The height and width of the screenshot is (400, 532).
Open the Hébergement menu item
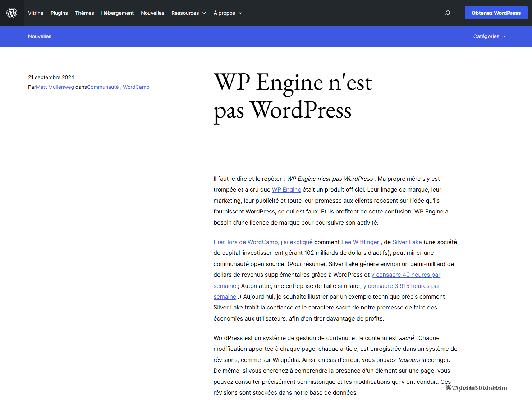click(117, 13)
